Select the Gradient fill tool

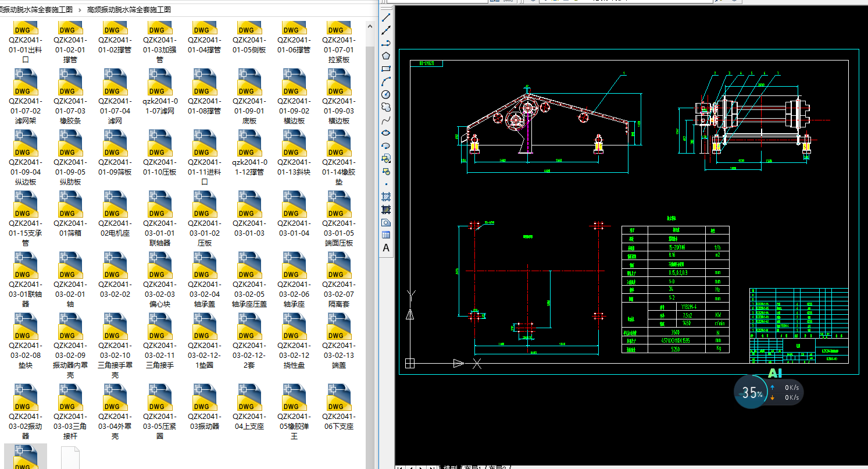tap(385, 209)
